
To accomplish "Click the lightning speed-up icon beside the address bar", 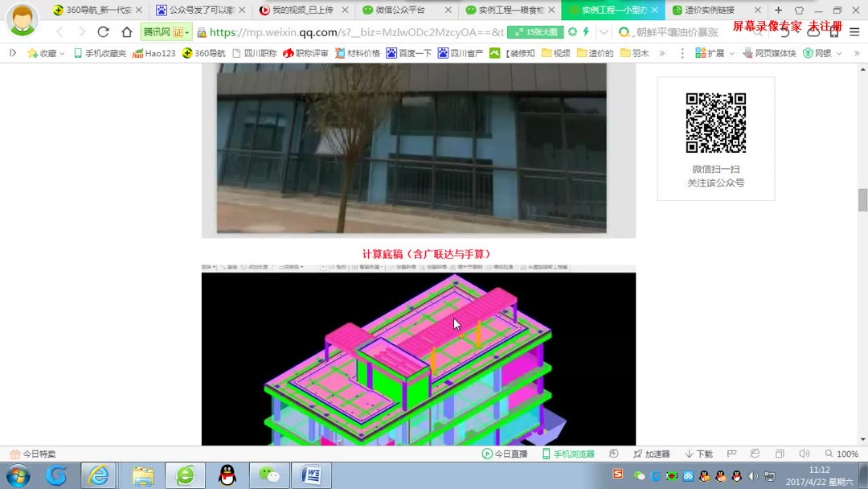I will click(x=587, y=32).
